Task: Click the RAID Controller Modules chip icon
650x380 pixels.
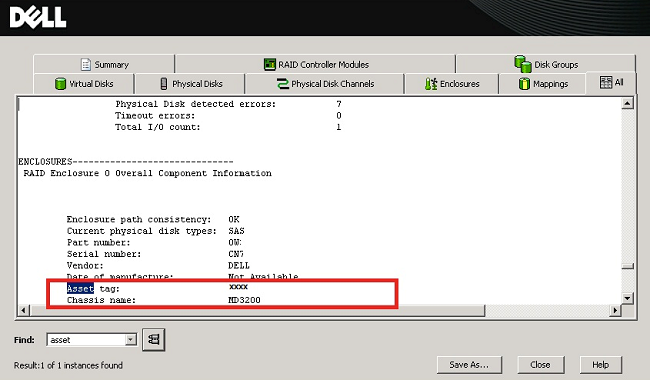Action: click(269, 64)
